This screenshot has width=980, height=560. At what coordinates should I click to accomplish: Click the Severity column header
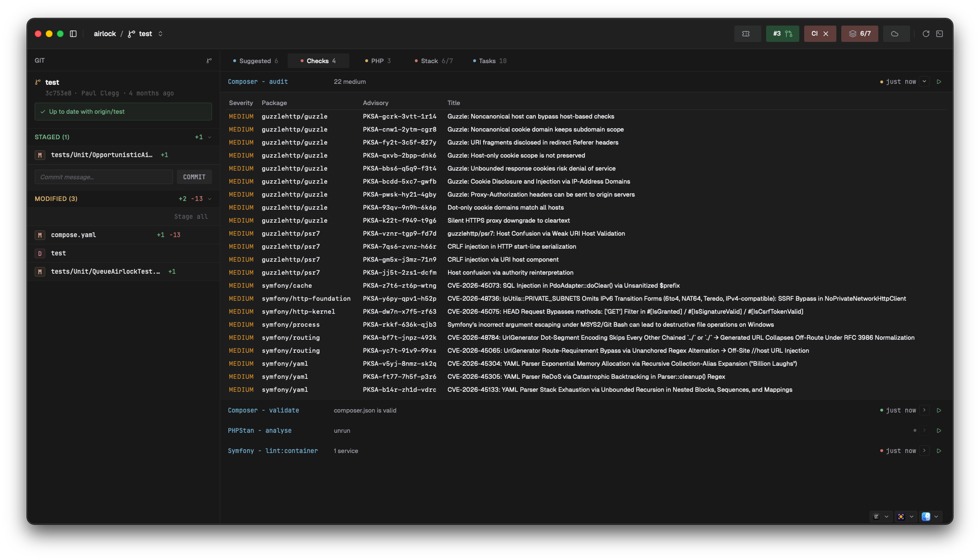(241, 103)
